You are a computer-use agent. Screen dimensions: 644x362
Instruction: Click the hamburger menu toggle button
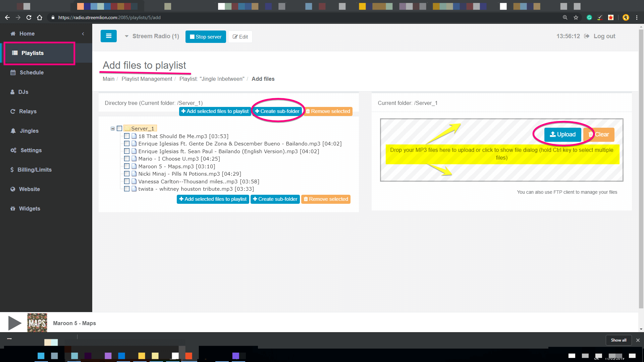pyautogui.click(x=108, y=36)
